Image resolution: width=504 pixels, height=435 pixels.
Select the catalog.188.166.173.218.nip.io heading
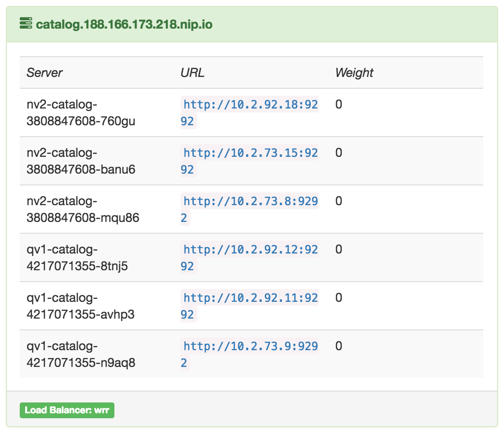coord(124,25)
